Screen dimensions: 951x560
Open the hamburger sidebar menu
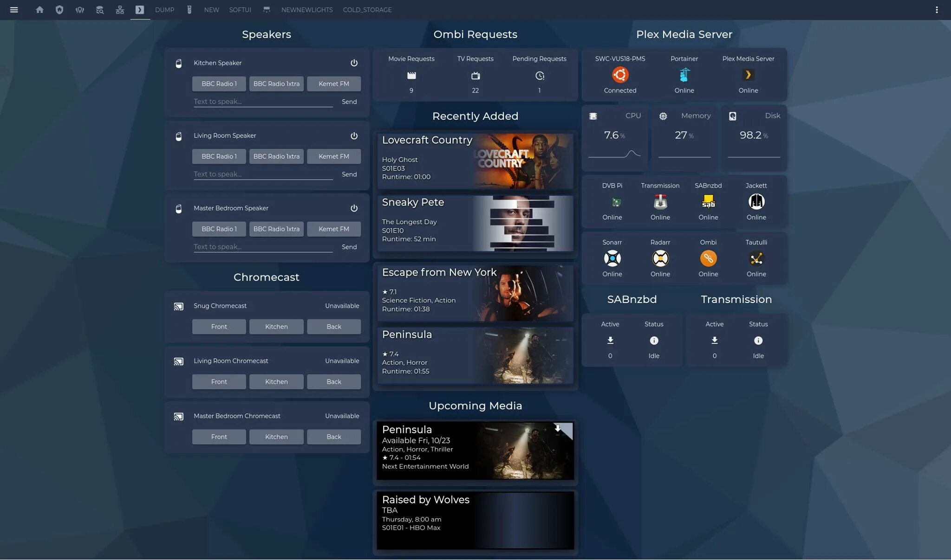tap(14, 10)
